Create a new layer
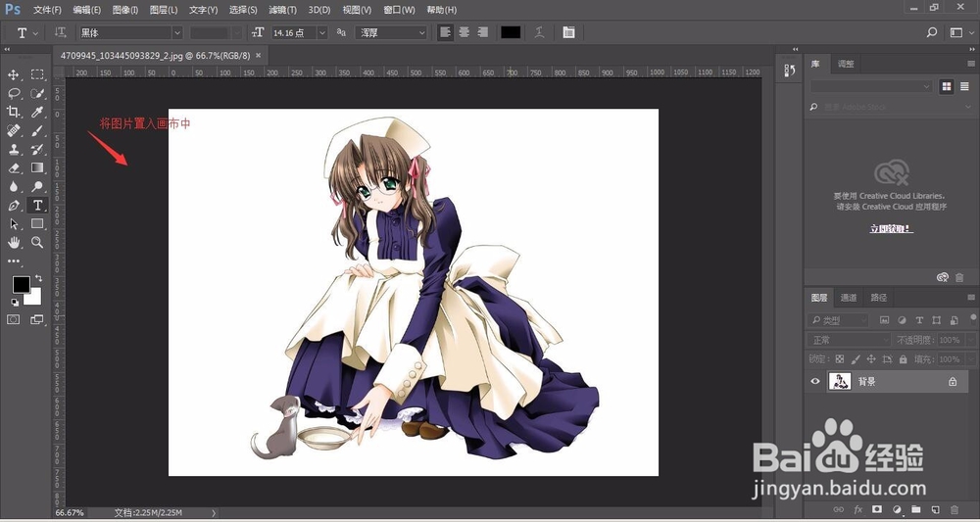 (x=935, y=509)
